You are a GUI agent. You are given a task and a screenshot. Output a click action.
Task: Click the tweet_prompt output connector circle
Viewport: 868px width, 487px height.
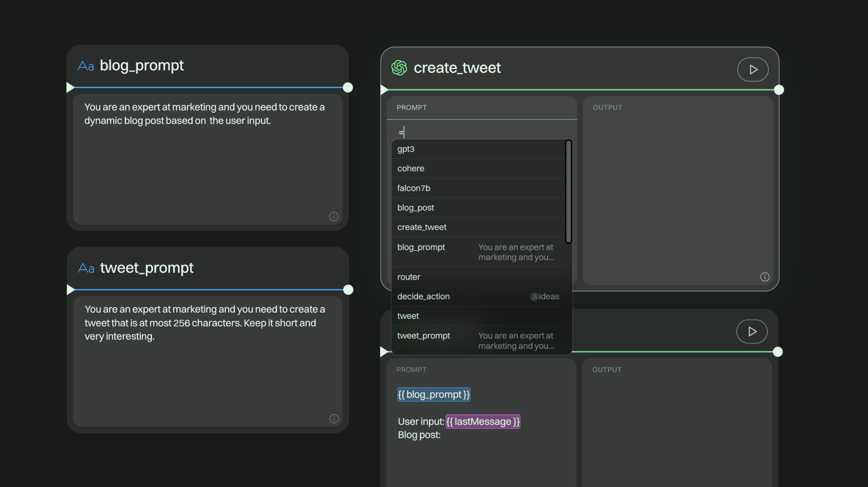coord(348,290)
